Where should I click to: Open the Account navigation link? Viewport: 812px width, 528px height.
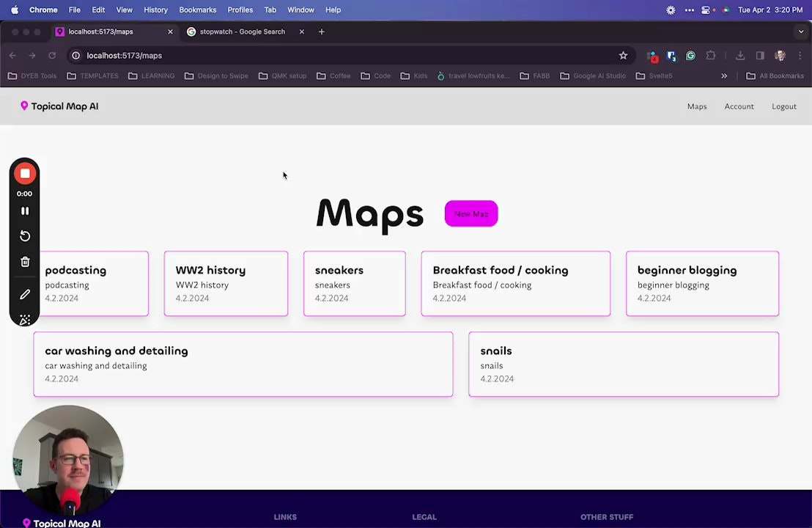pyautogui.click(x=739, y=106)
